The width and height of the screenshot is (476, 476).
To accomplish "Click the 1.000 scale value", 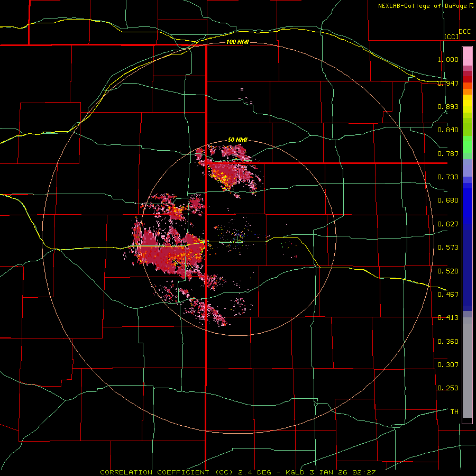I will 448,59.
